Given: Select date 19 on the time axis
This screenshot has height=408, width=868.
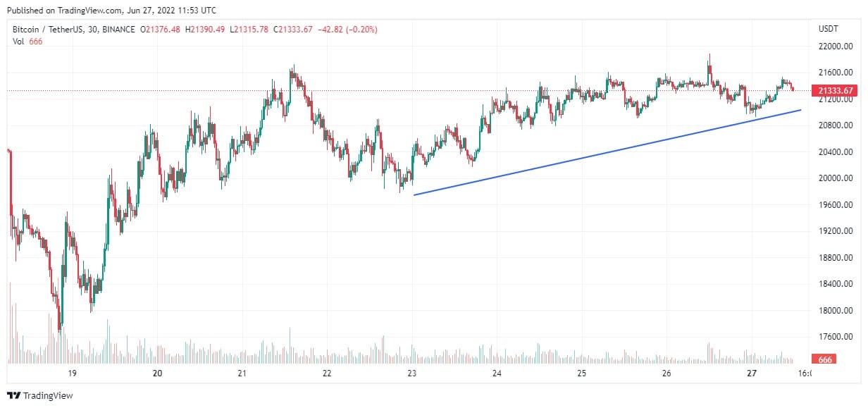Looking at the screenshot, I should (x=72, y=373).
